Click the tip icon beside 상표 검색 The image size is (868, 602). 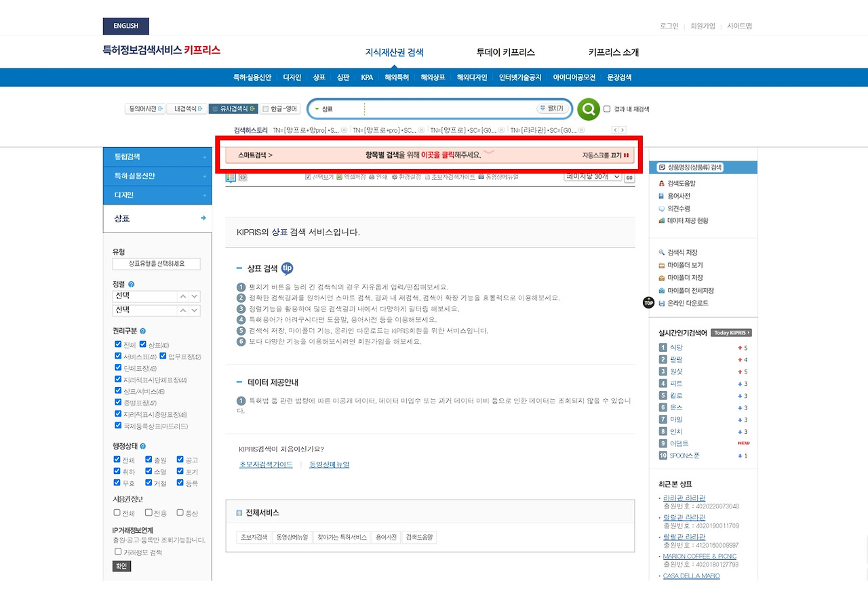click(288, 268)
